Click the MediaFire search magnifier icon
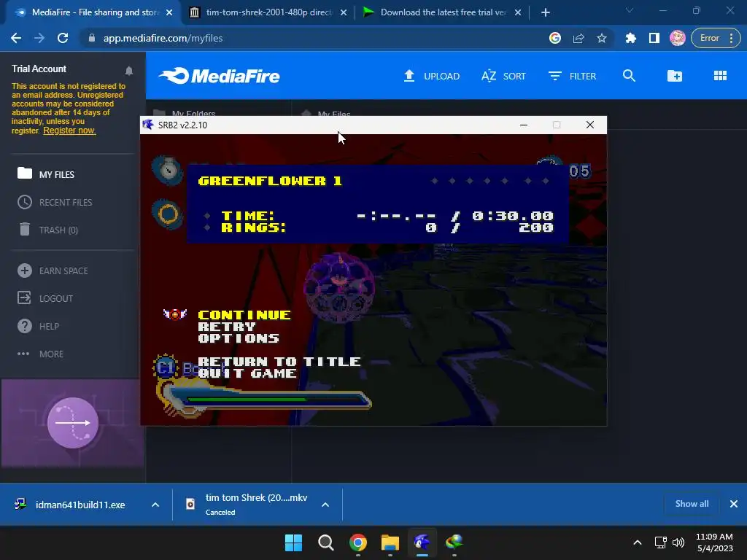Viewport: 747px width, 560px height. point(629,76)
